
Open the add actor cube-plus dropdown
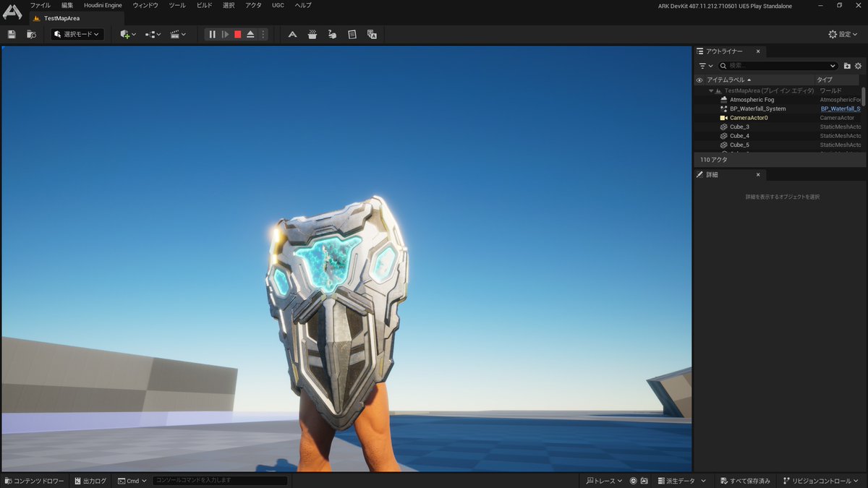click(128, 34)
